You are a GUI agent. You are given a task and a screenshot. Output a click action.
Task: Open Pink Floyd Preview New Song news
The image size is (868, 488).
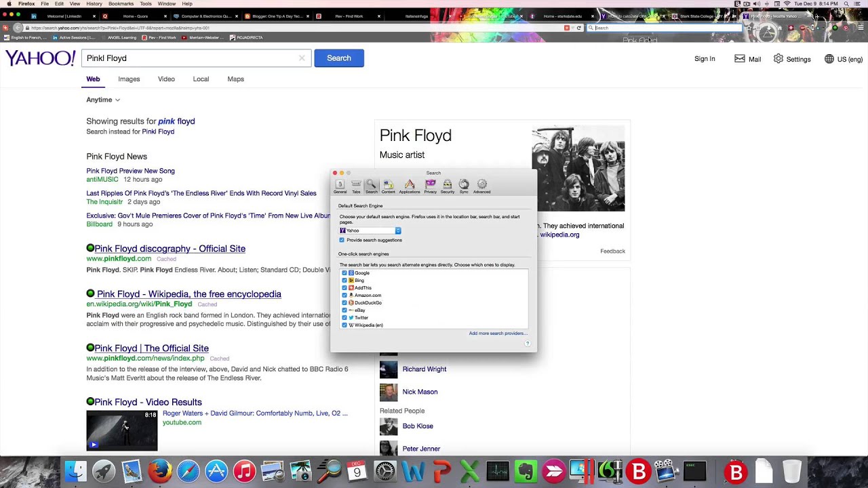130,171
